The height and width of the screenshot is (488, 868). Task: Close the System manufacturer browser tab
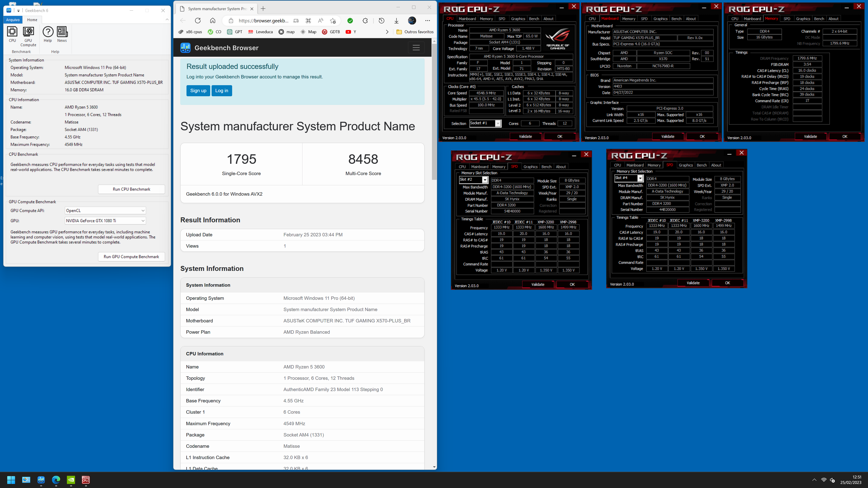pos(252,9)
